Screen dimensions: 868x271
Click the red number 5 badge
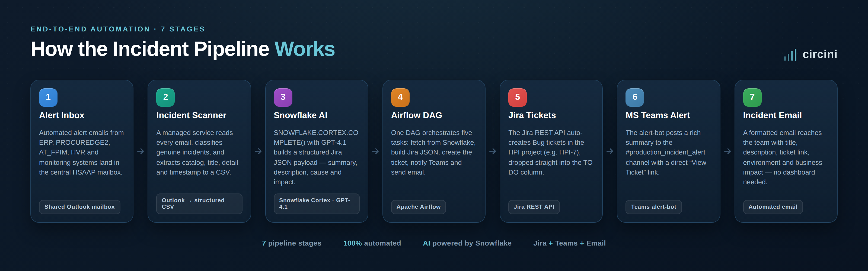tap(518, 97)
